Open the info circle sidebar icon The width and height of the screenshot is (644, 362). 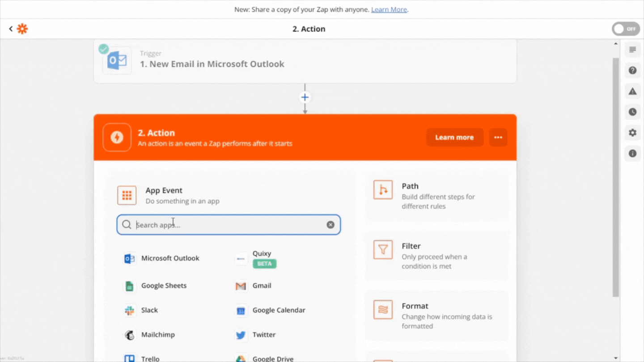[632, 153]
